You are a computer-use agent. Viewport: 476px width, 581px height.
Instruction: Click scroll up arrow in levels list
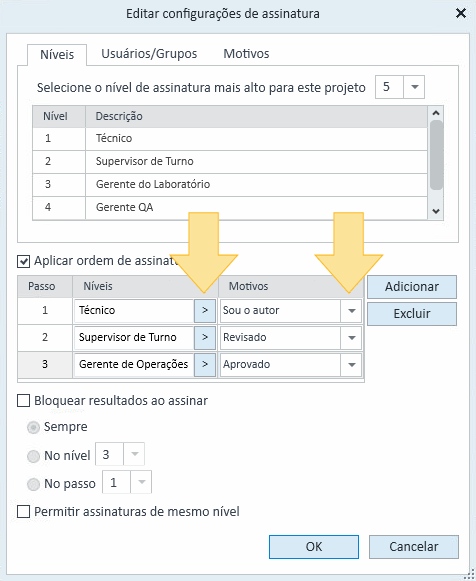coord(436,113)
